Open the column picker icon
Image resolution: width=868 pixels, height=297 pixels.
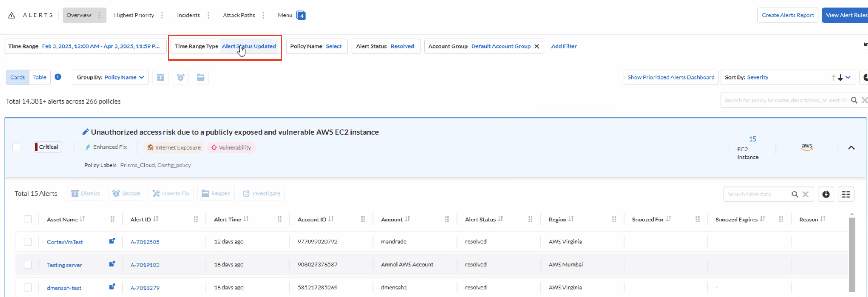click(x=846, y=194)
